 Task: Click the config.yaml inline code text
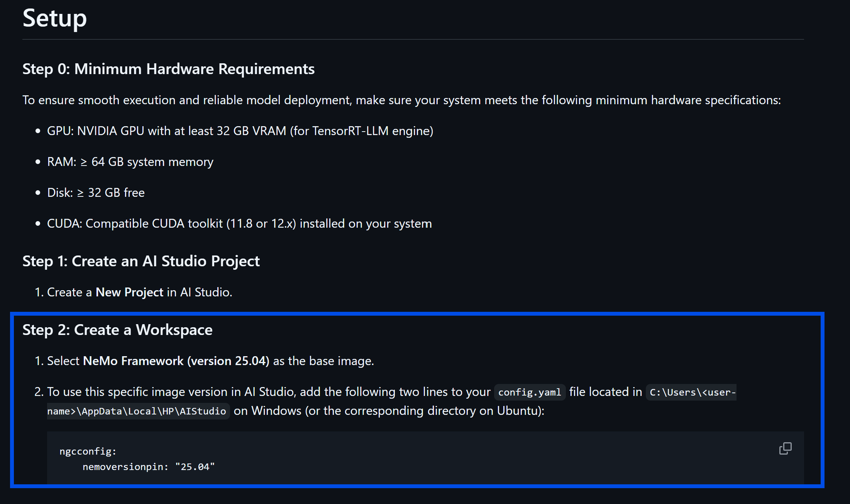click(530, 392)
